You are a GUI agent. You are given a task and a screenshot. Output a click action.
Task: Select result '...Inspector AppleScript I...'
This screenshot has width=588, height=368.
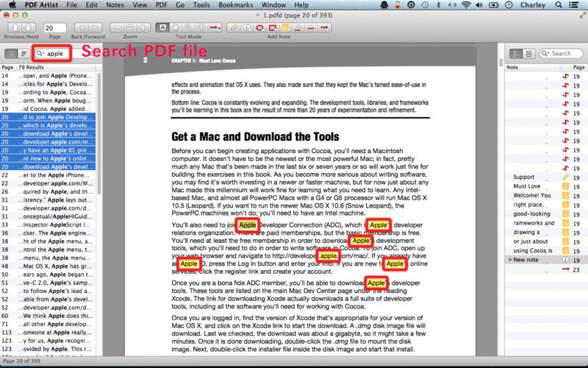48,224
